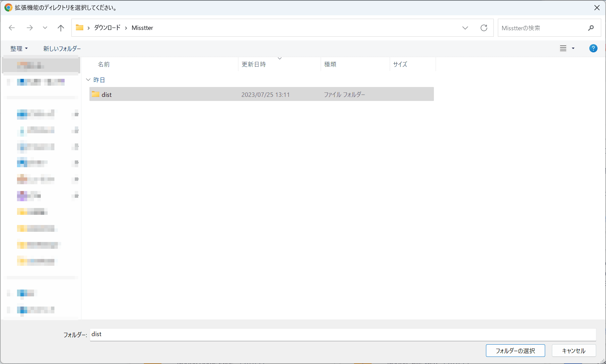The image size is (606, 364).
Task: Open the help question mark icon
Action: coord(593,48)
